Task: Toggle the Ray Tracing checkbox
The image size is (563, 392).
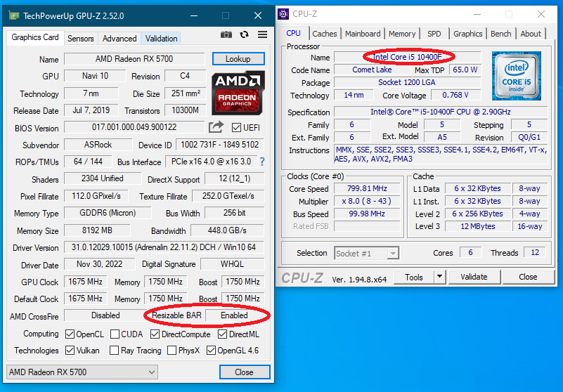Action: (x=114, y=351)
